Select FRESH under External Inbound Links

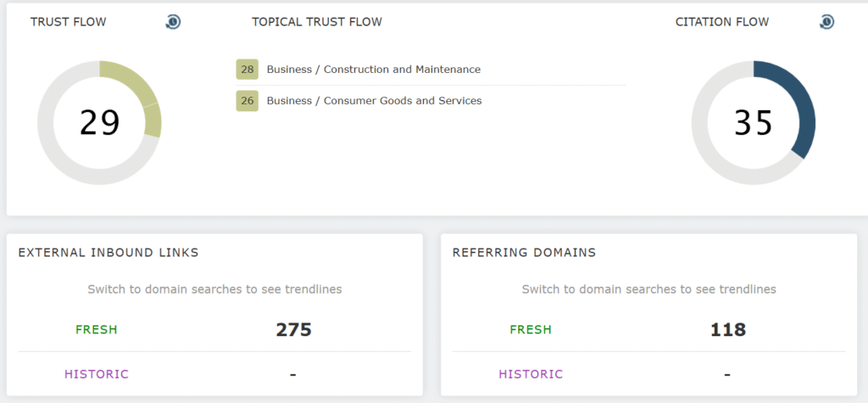[97, 330]
